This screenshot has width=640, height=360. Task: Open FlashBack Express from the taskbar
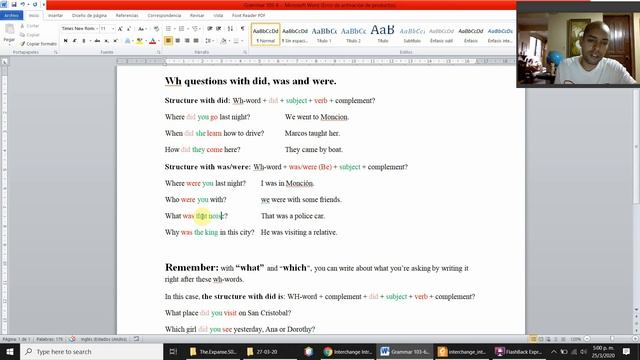[519, 351]
